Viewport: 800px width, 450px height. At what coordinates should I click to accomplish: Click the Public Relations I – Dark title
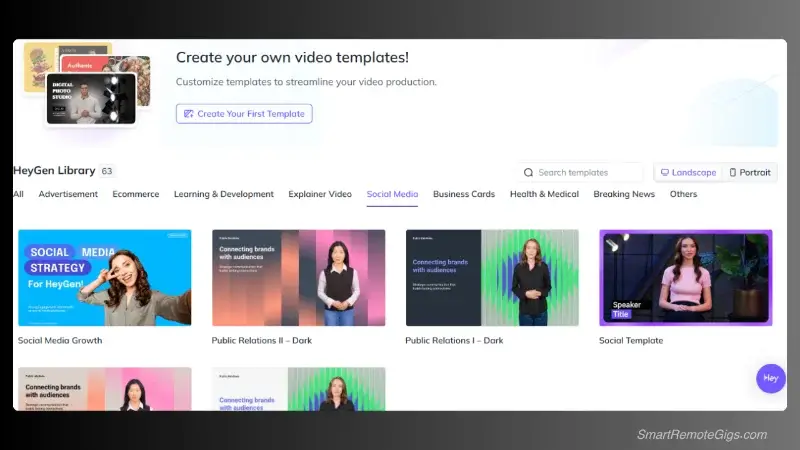(x=454, y=340)
